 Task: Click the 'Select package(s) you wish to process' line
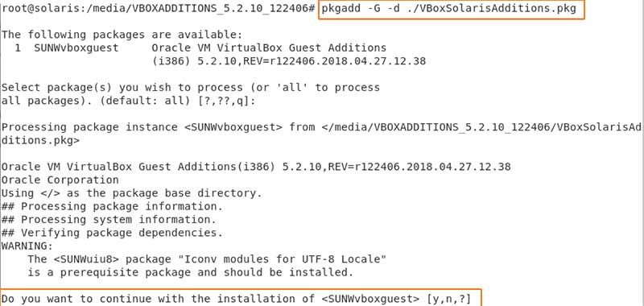coord(191,88)
